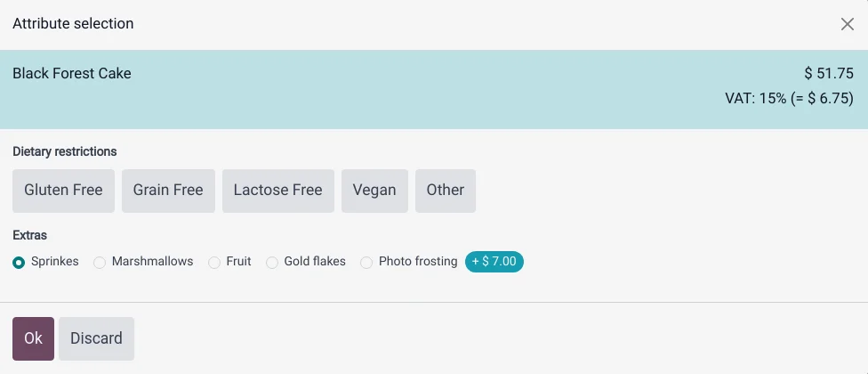Choose the Other dietary restriction
The image size is (868, 374).
click(x=446, y=191)
